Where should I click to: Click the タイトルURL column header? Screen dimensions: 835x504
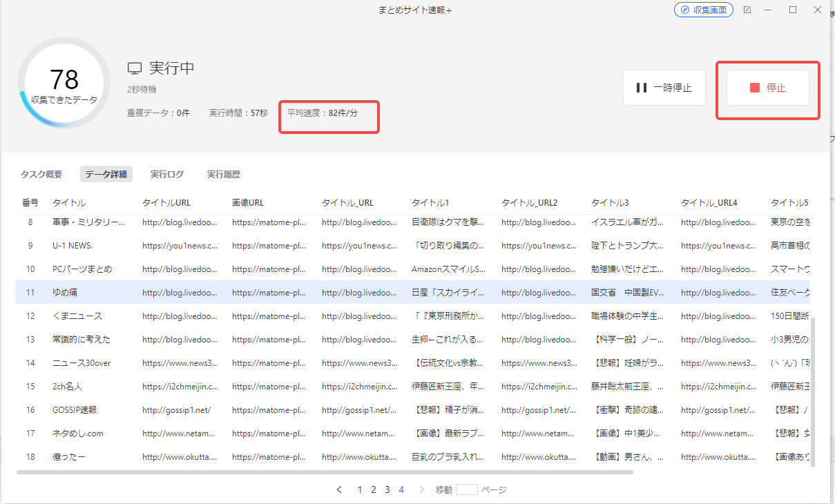coord(166,203)
